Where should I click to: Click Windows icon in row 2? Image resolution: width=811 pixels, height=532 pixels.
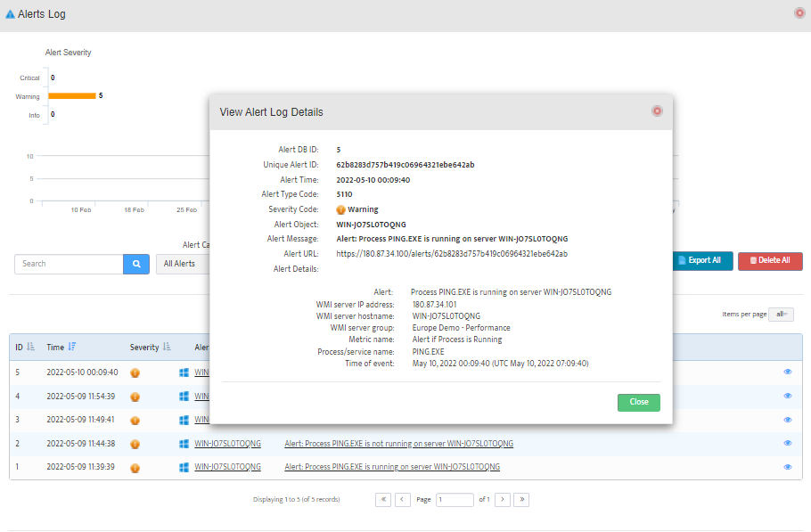click(x=184, y=444)
